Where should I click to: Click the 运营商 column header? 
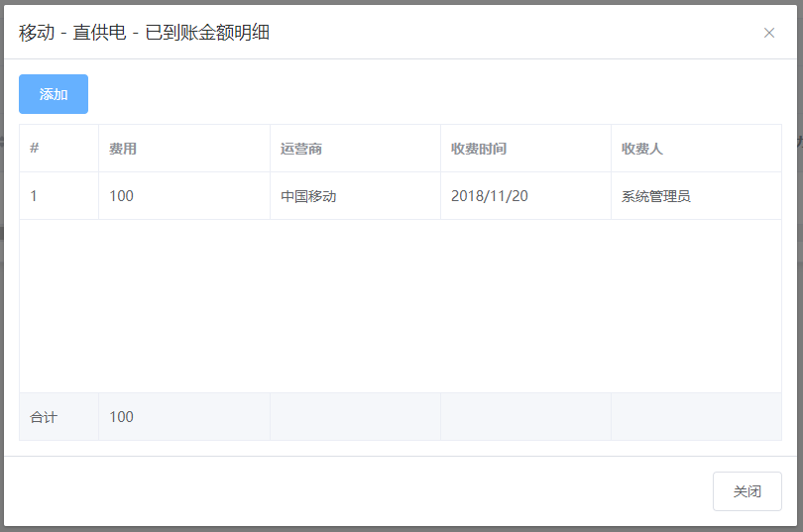tap(301, 149)
